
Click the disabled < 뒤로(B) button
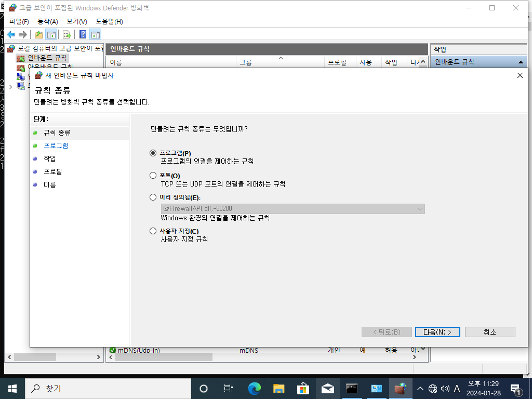tap(387, 332)
